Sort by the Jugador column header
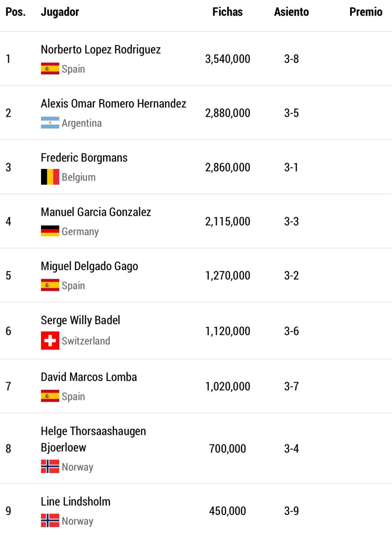Screen dimensions: 392x535 tap(60, 12)
